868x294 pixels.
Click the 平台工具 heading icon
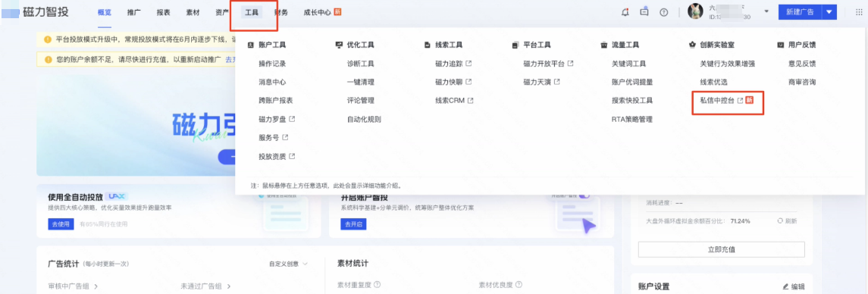pos(515,45)
